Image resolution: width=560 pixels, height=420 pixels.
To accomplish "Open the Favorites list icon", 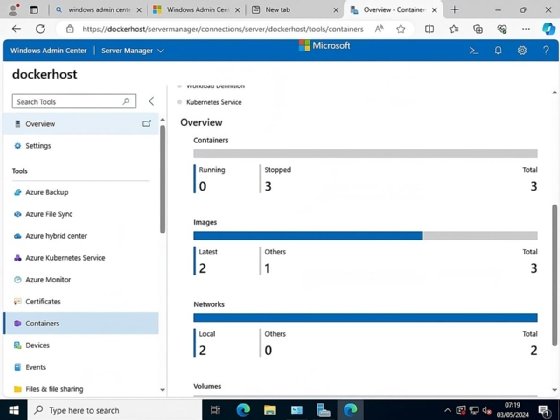I will point(454,29).
